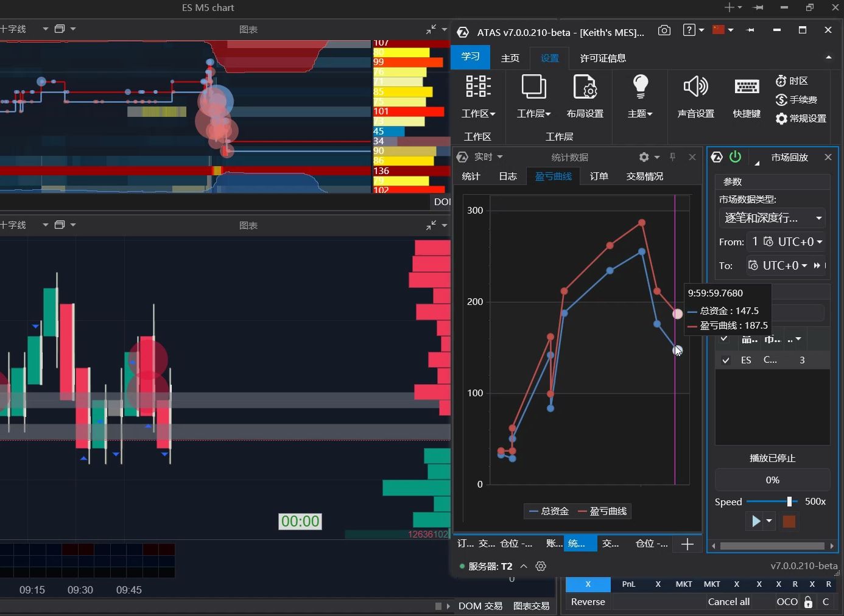This screenshot has width=844, height=616.
Task: Click the Reverse position button
Action: pyautogui.click(x=588, y=602)
